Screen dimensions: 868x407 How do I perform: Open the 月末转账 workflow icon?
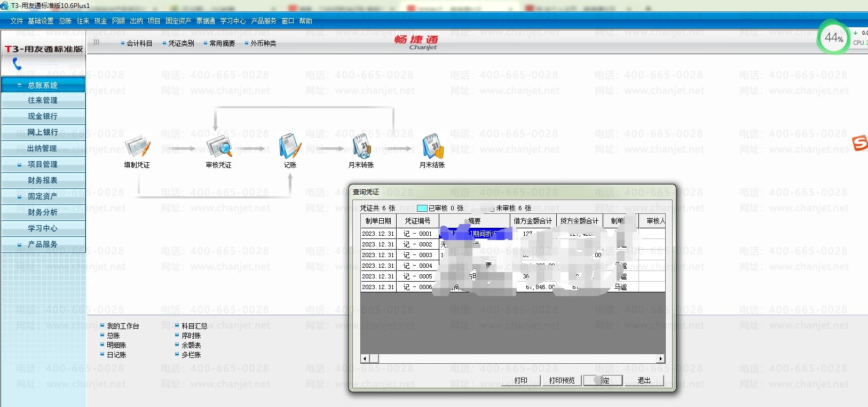pos(361,147)
